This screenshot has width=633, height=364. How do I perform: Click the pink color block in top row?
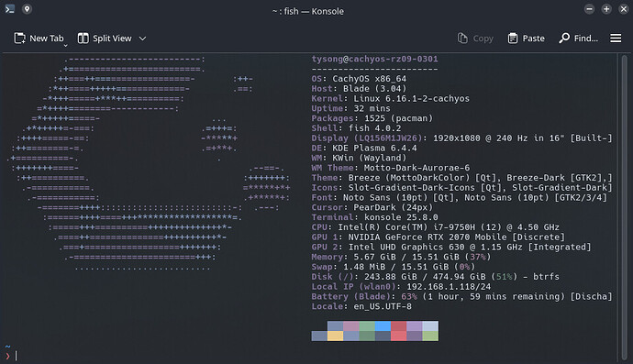pyautogui.click(x=350, y=325)
